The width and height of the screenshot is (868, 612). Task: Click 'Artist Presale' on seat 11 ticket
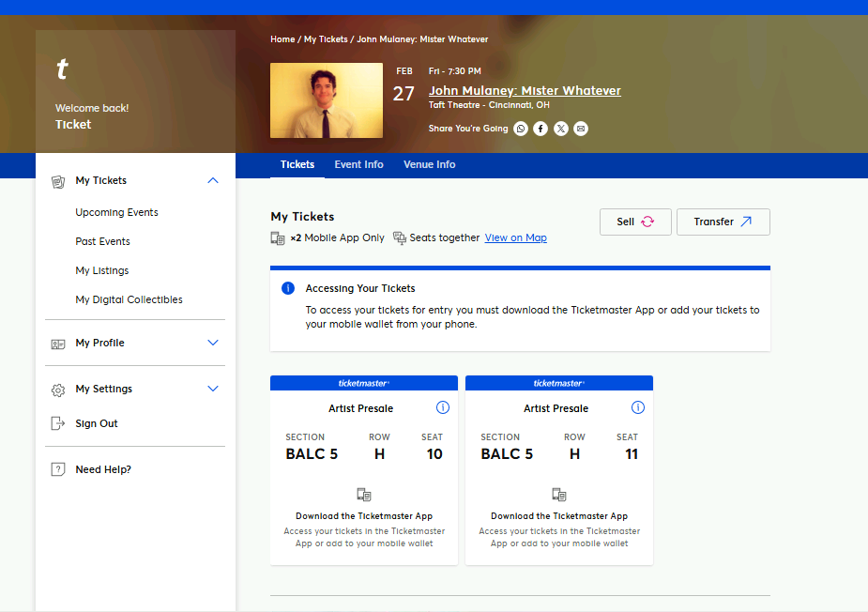pyautogui.click(x=556, y=408)
